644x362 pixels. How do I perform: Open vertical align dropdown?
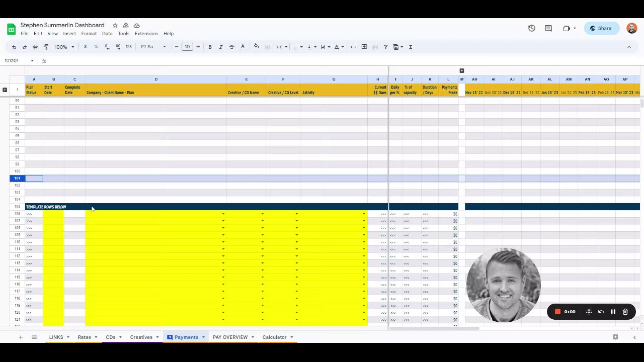coord(311,47)
